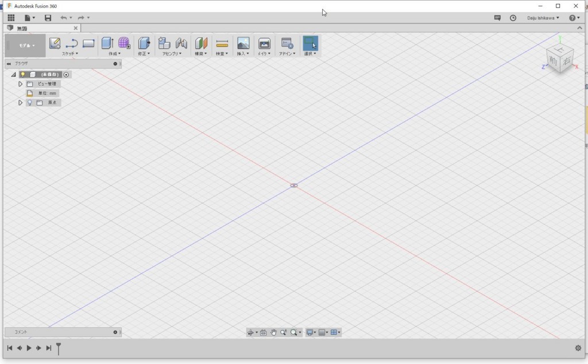The width and height of the screenshot is (588, 364).
Task: Select the Measure tool
Action: coord(222,44)
